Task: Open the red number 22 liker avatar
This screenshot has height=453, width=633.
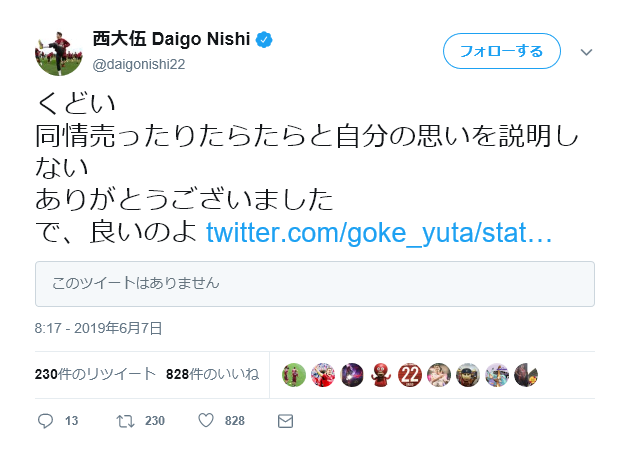Action: [410, 375]
